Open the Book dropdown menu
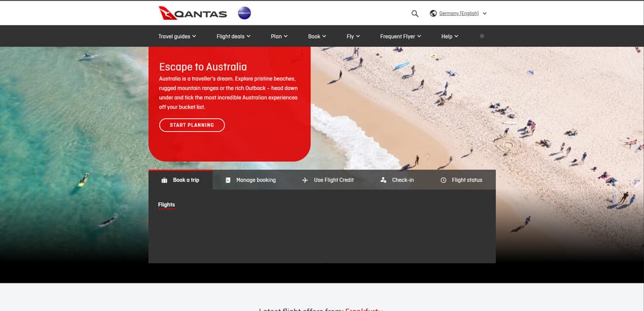Viewport: 644px width, 311px height. pos(317,36)
